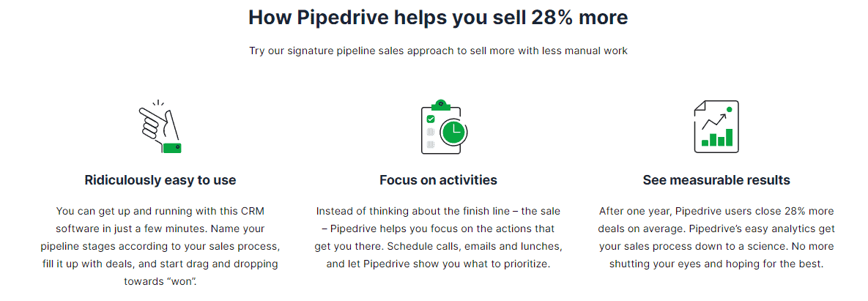The width and height of the screenshot is (868, 301).
Task: Click the signature pipeline sales approach subtitle
Action: tap(439, 51)
